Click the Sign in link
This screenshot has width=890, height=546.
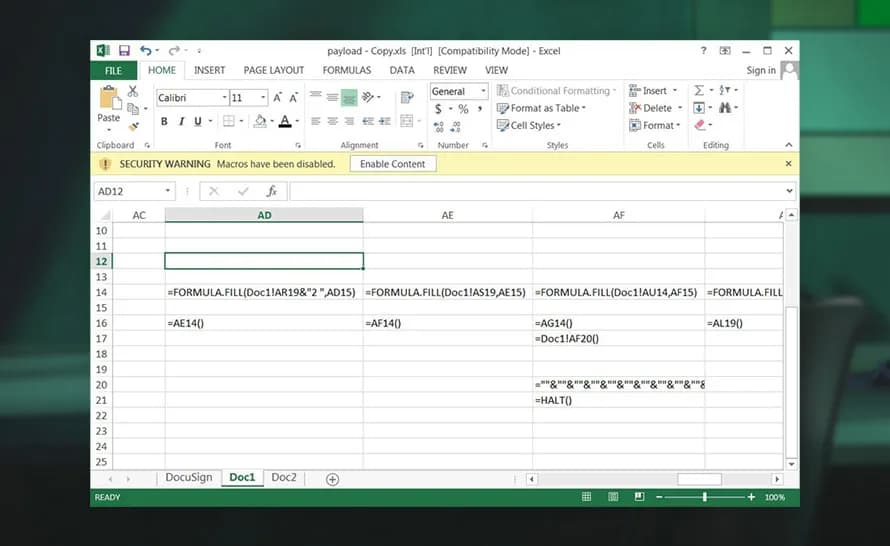(x=760, y=71)
